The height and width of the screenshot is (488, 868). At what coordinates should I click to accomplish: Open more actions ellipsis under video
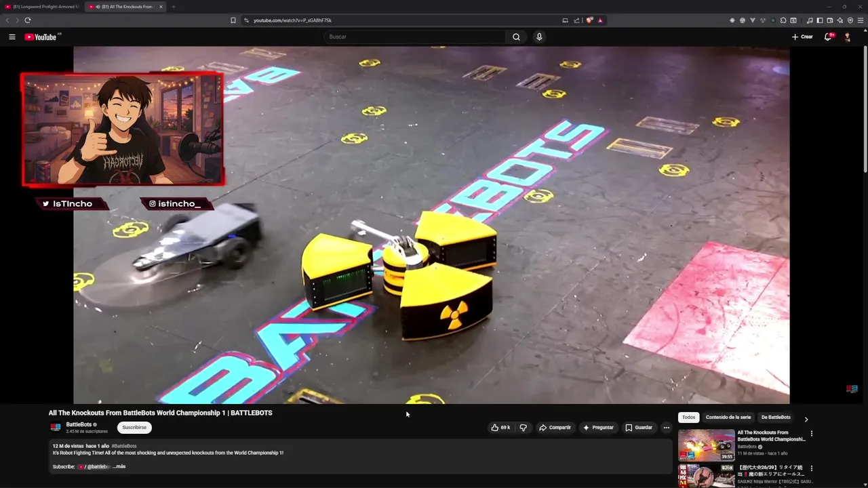pos(666,428)
